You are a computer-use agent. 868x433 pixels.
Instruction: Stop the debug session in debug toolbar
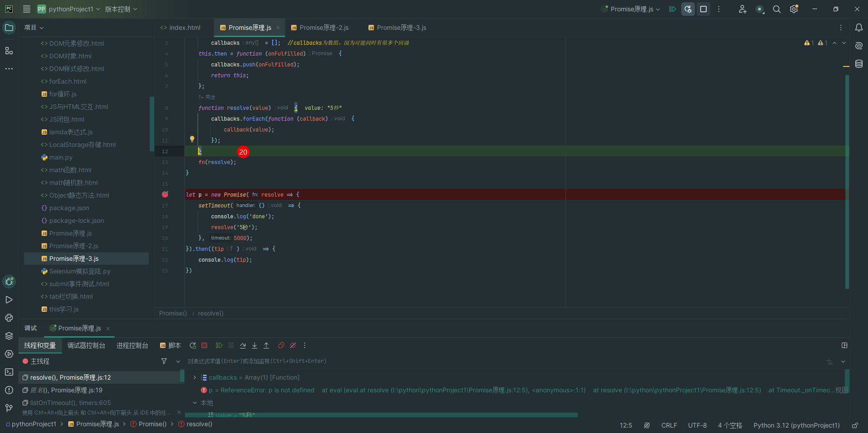point(204,345)
